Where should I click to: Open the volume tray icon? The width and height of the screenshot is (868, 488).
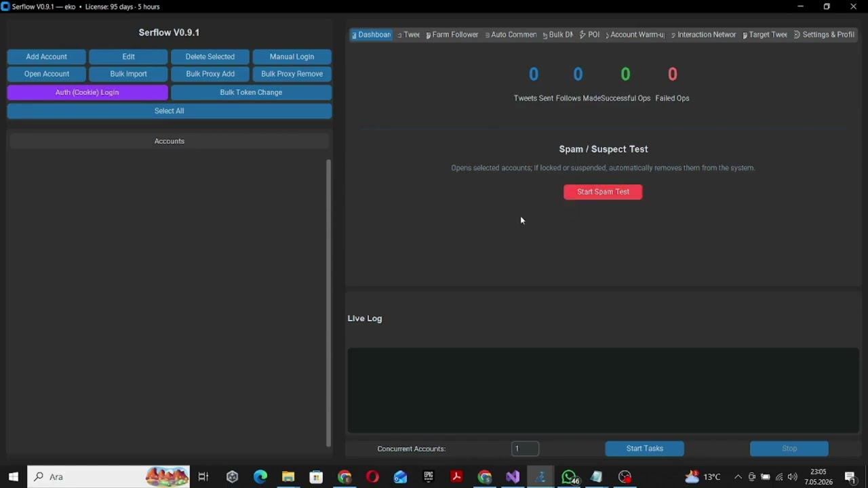[x=792, y=476]
